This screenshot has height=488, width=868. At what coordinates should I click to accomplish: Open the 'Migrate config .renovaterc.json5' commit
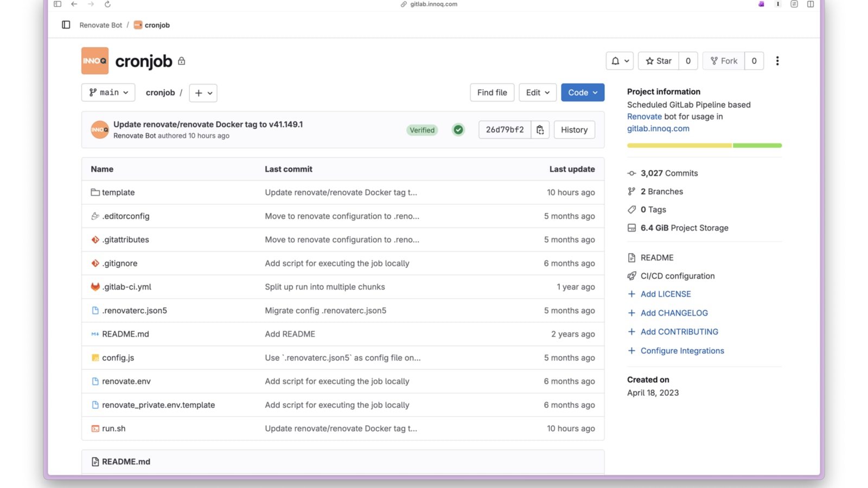click(x=325, y=311)
